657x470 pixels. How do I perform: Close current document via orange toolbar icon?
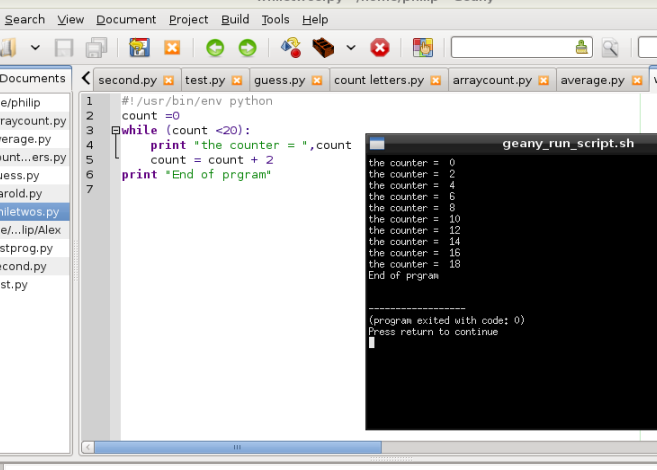click(x=172, y=47)
